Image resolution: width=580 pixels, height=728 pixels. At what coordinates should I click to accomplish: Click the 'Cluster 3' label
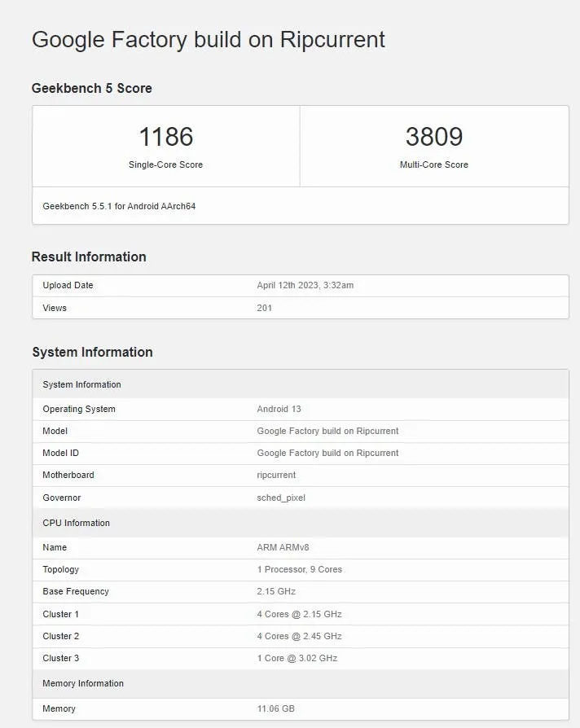[x=61, y=658]
